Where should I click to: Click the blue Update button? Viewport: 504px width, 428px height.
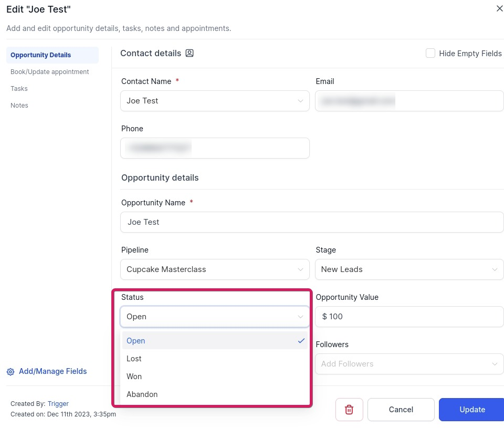472,409
